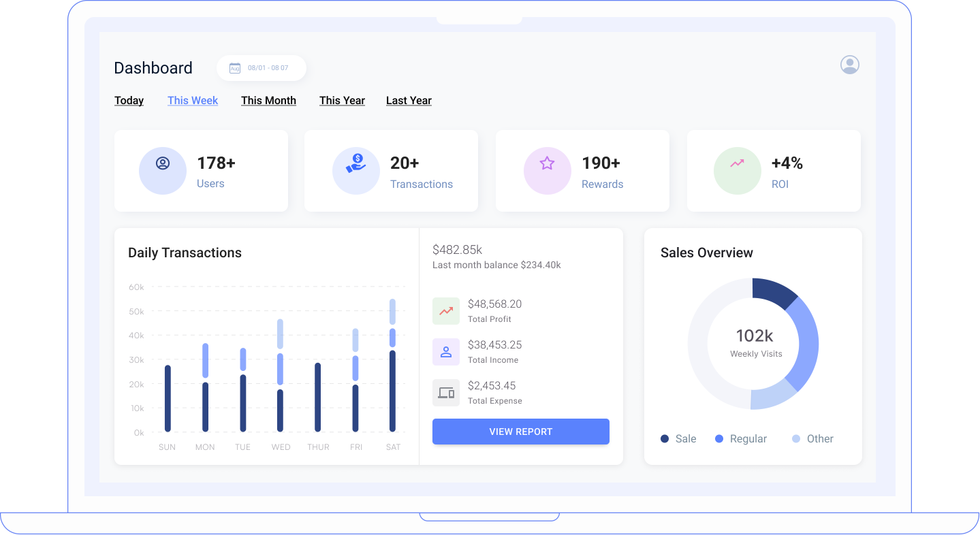
Task: Click the $2,453.45 Total Expense value
Action: tap(492, 385)
